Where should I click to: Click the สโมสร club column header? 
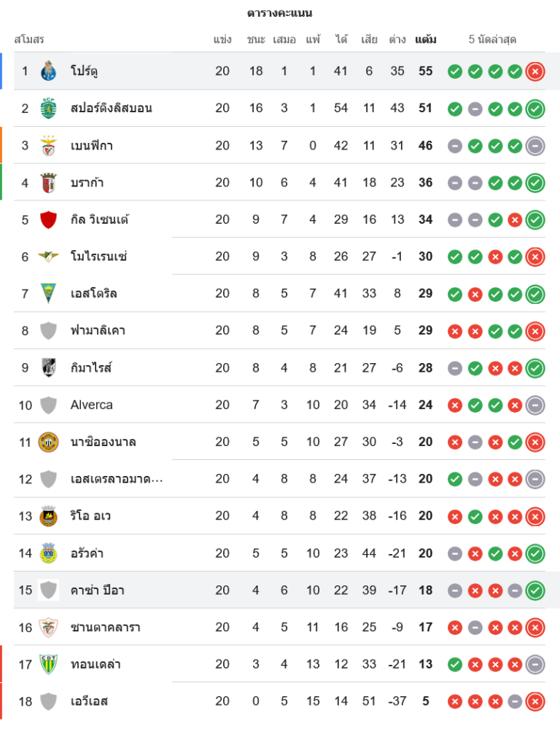[29, 39]
